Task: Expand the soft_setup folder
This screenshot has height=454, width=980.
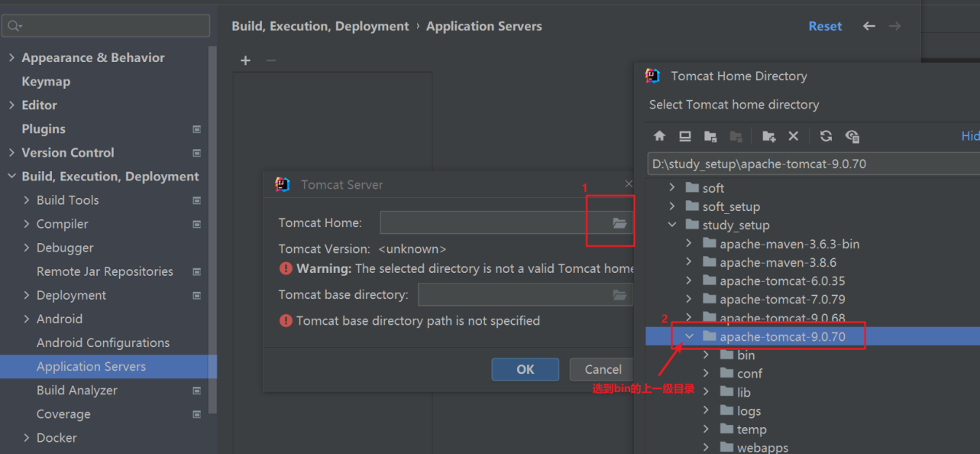Action: click(x=672, y=206)
